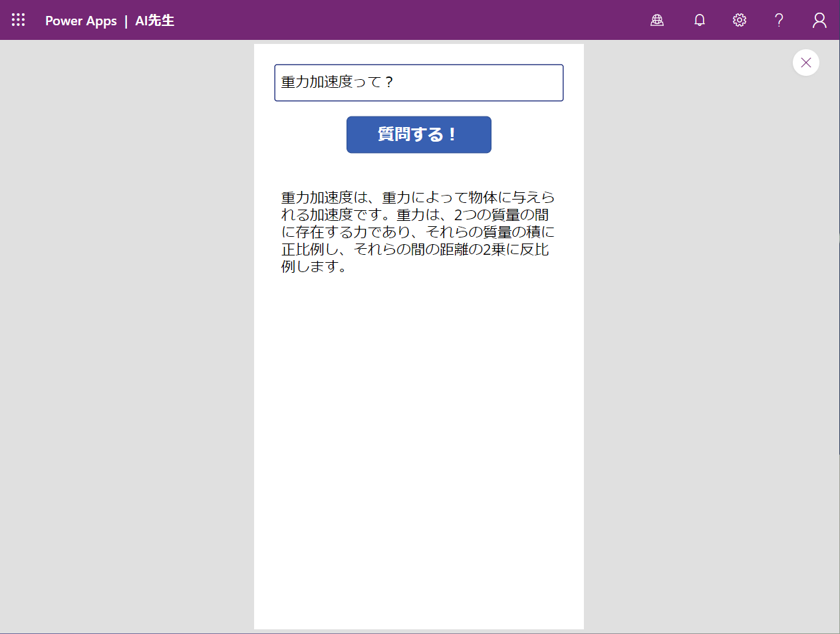Click the X icon to close the app
The height and width of the screenshot is (634, 840).
[806, 63]
